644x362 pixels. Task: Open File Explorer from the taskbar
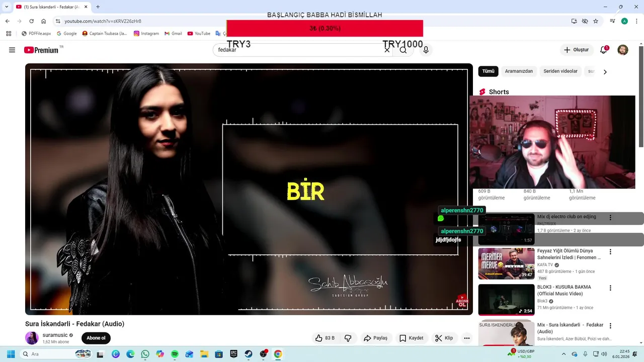click(x=204, y=354)
